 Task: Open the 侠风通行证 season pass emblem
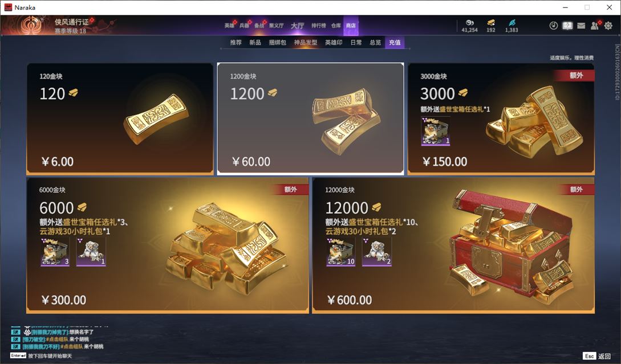[31, 25]
